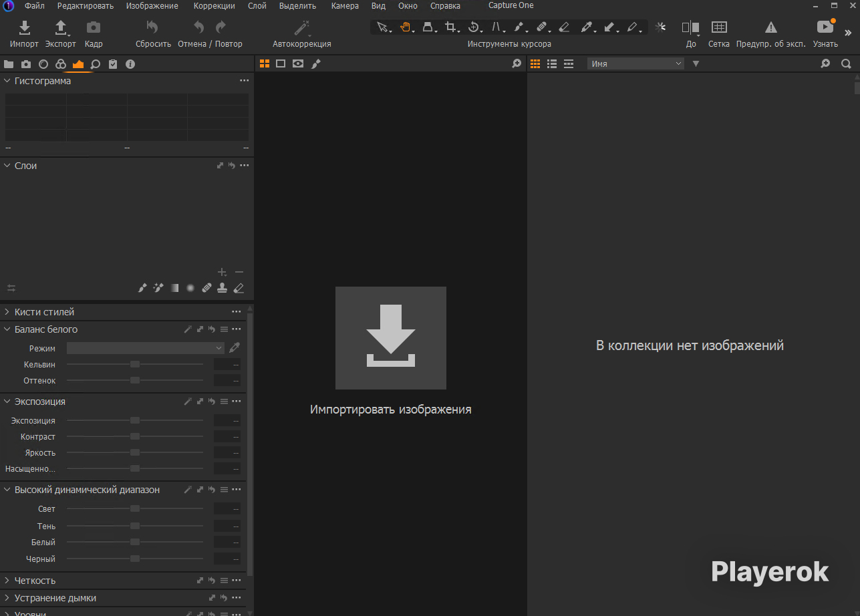Click the Layers panel draw-mask brush icon

(x=142, y=288)
